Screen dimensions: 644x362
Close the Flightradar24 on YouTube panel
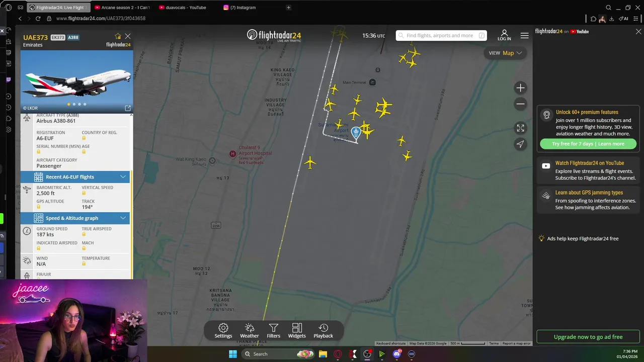tap(638, 31)
